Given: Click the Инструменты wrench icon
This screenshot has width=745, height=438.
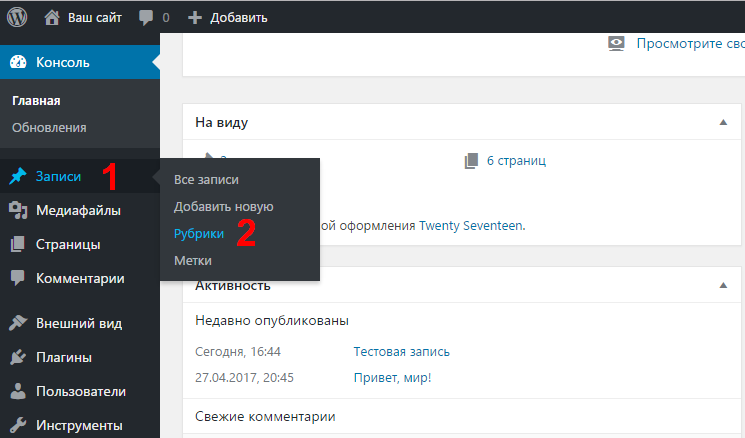Looking at the screenshot, I should tap(18, 425).
